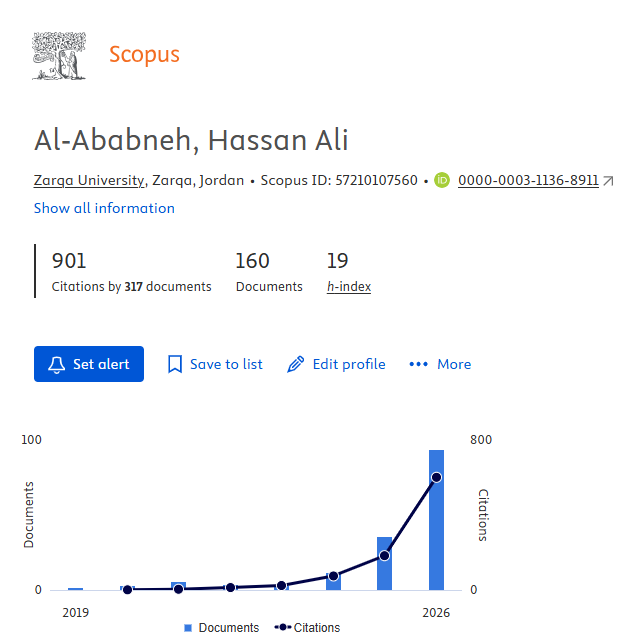Click the bookmark icon beside Save to list
617x644 pixels.
[x=175, y=364]
